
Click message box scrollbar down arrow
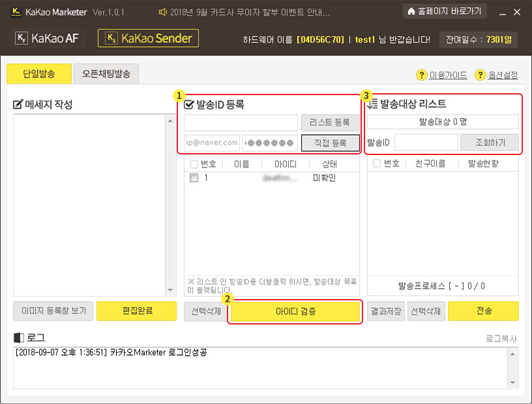[x=171, y=290]
